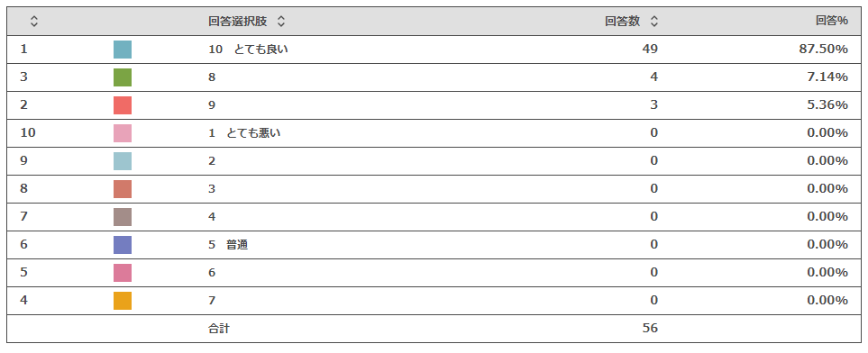Sort by 回答選択肢 column arrows

280,22
